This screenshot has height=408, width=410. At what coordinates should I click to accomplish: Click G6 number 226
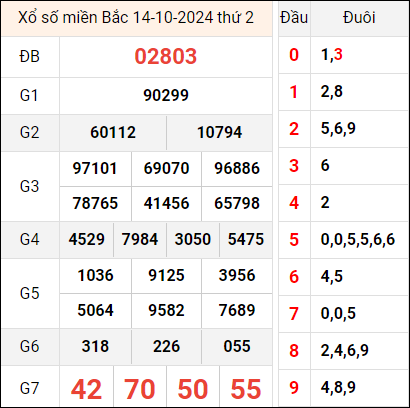[166, 346]
